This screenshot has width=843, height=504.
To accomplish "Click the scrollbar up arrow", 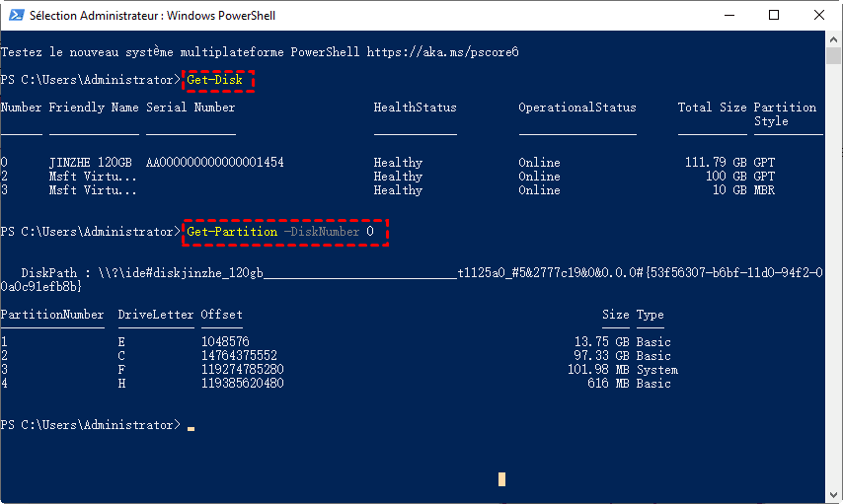I will tap(834, 39).
